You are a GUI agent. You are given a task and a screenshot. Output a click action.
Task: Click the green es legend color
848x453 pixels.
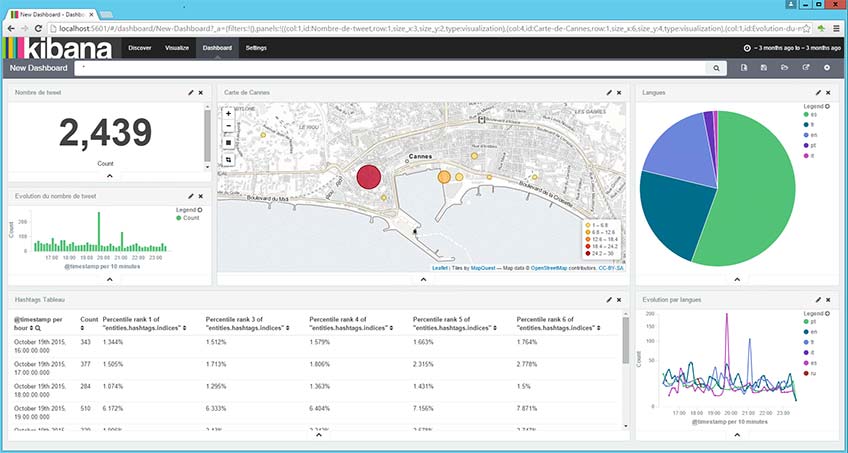click(806, 115)
